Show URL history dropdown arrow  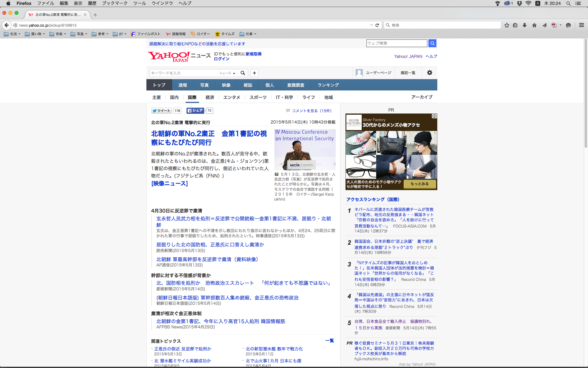click(x=371, y=25)
